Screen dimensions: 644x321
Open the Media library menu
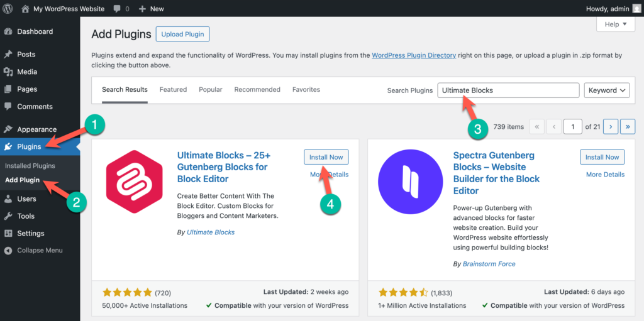coord(27,72)
